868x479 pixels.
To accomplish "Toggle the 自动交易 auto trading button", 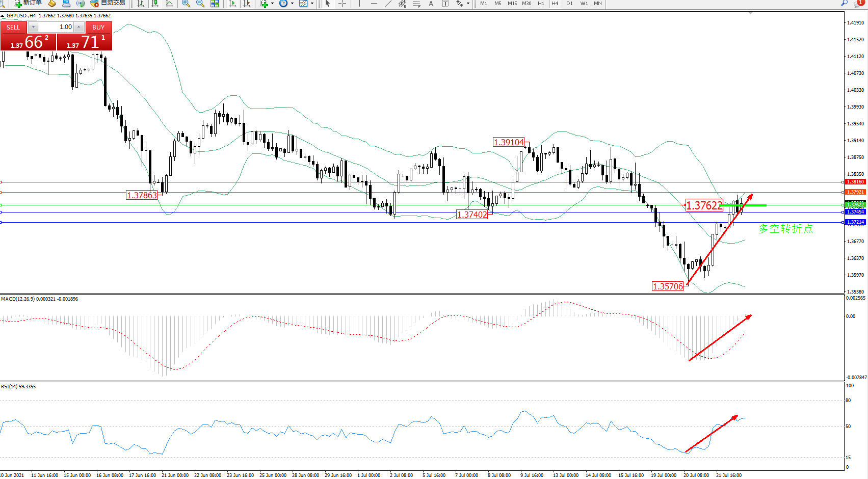I will pos(108,3).
